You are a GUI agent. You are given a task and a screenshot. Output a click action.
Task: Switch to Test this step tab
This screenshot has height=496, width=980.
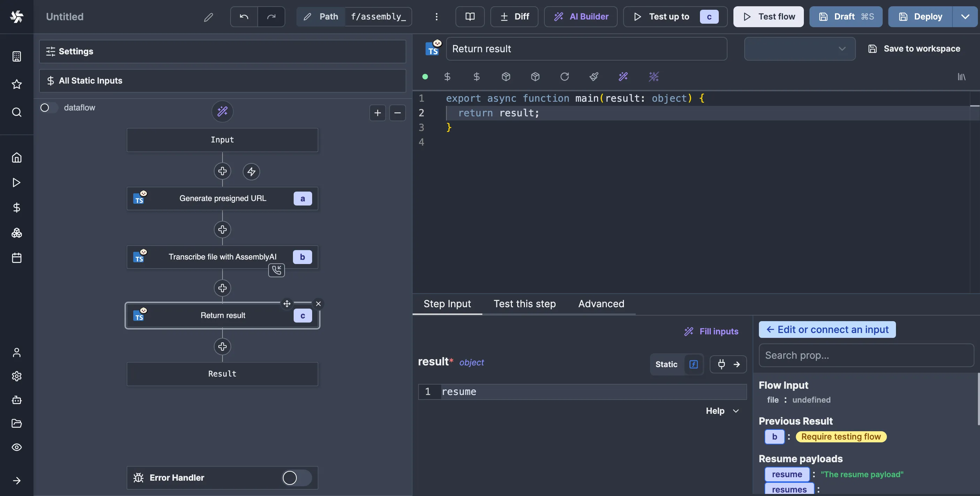(525, 304)
